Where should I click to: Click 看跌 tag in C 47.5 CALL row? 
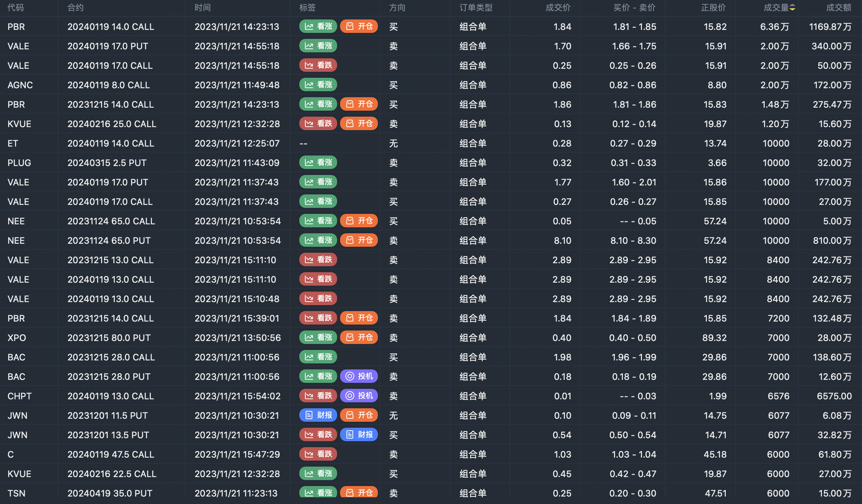pyautogui.click(x=318, y=454)
